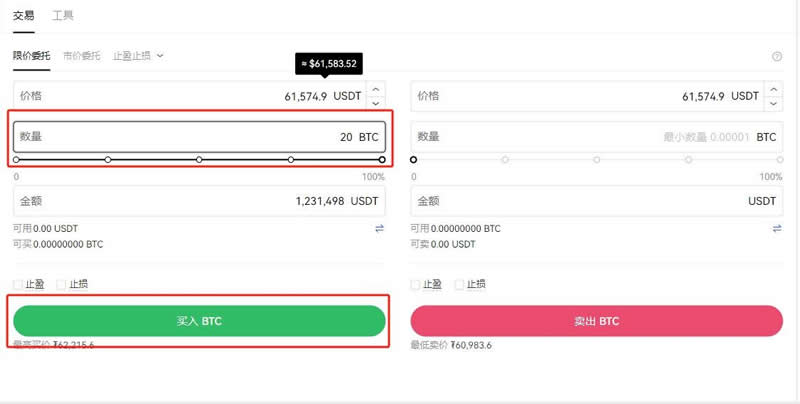Screen dimensions: 800x404
Task: Tick the sell-side 止盈 checkbox
Action: pos(417,284)
